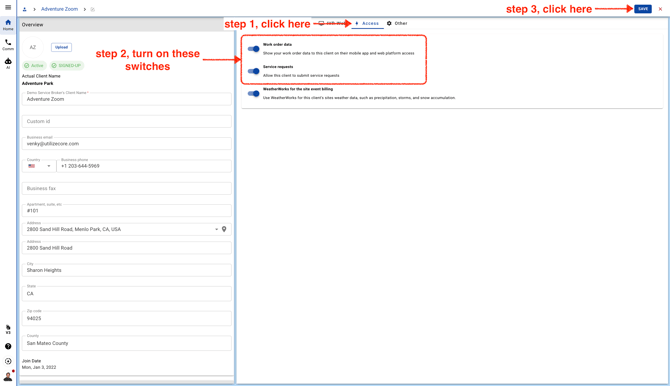670x386 pixels.
Task: Click the State field CA
Action: (126, 294)
